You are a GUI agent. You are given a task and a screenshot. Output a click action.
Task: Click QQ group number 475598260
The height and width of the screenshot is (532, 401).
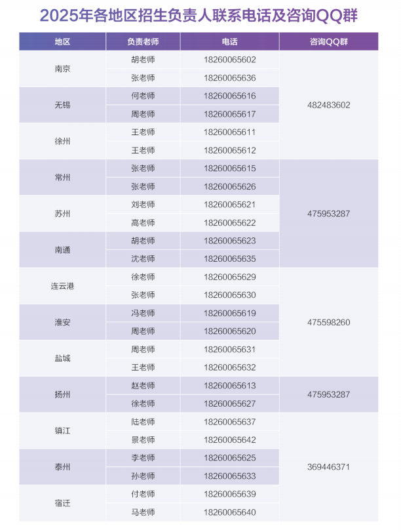[328, 322]
